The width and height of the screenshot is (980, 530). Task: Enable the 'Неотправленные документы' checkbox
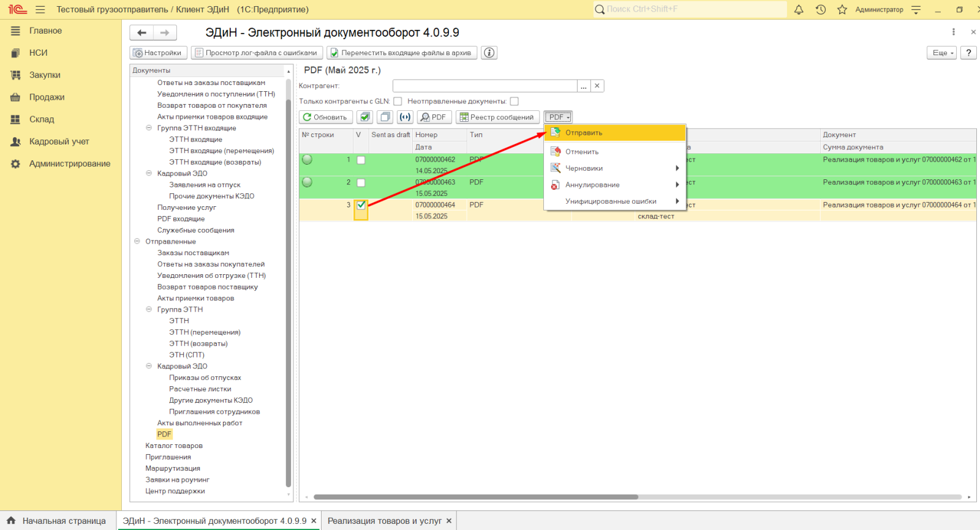(x=514, y=102)
